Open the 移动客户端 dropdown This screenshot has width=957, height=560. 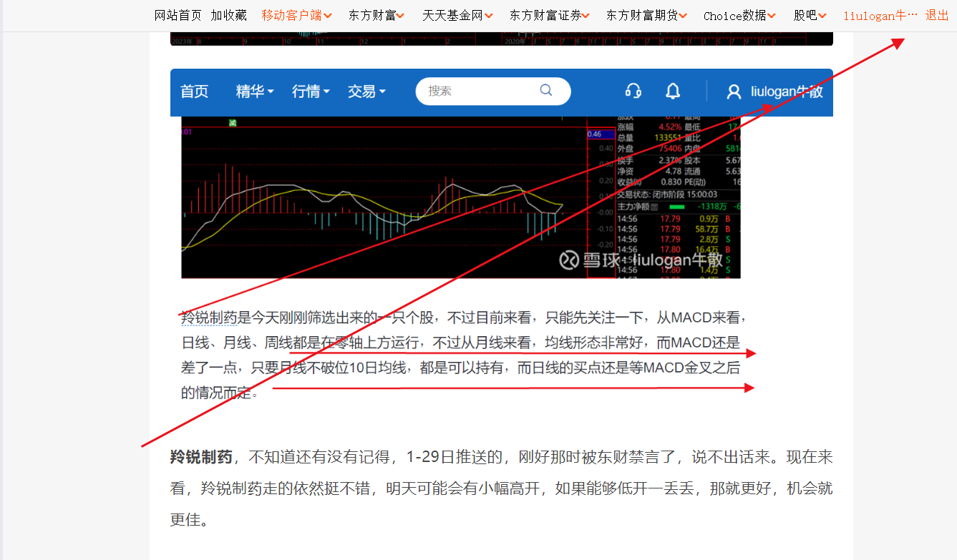click(x=296, y=15)
